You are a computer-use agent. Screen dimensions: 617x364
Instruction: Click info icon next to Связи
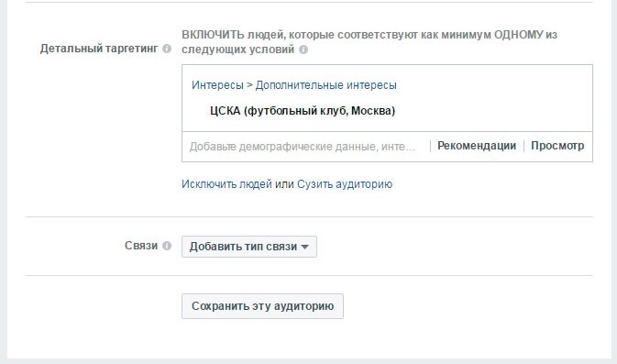(x=167, y=246)
